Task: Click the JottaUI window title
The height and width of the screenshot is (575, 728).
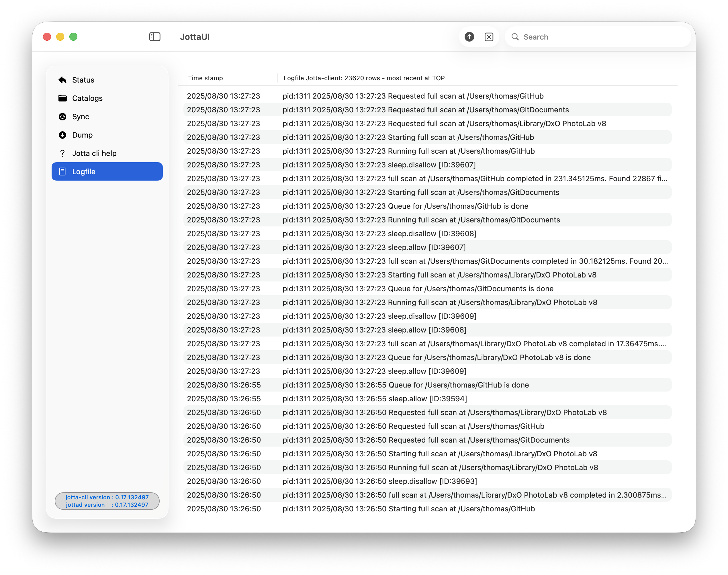Action: click(195, 37)
